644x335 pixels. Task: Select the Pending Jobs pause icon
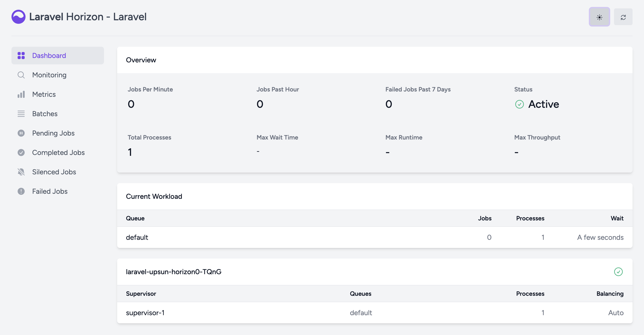click(x=21, y=133)
